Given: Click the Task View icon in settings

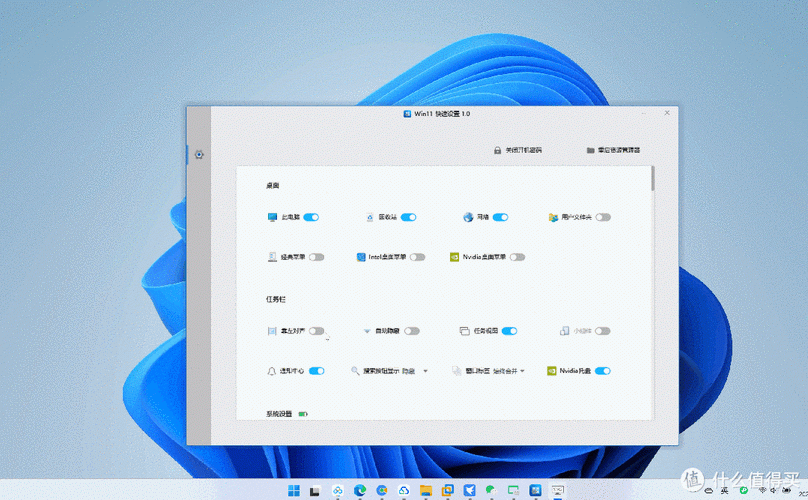Looking at the screenshot, I should pos(464,331).
